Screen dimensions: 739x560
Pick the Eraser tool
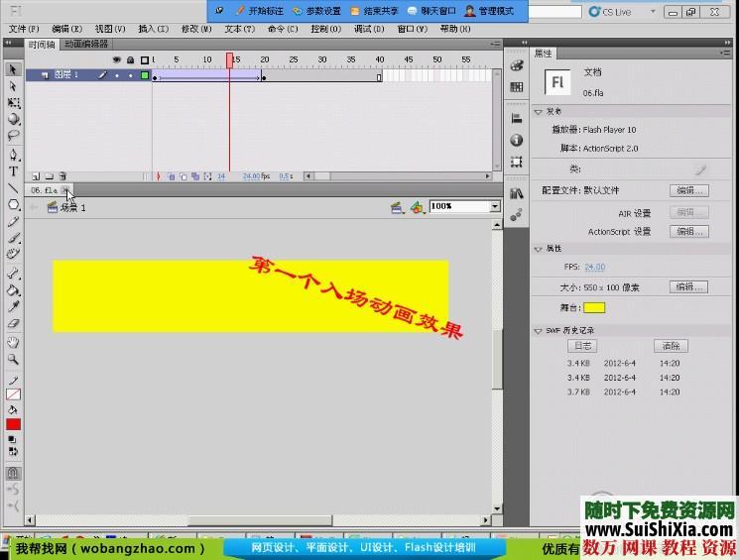14,323
